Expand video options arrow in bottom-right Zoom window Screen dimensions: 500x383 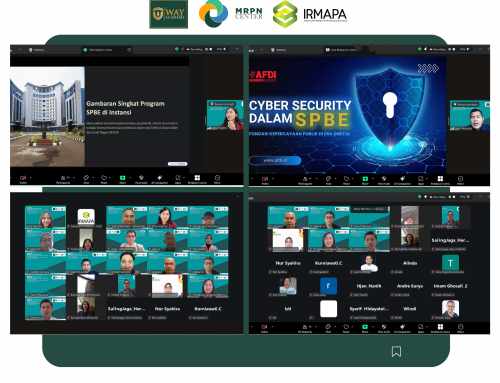click(x=273, y=327)
